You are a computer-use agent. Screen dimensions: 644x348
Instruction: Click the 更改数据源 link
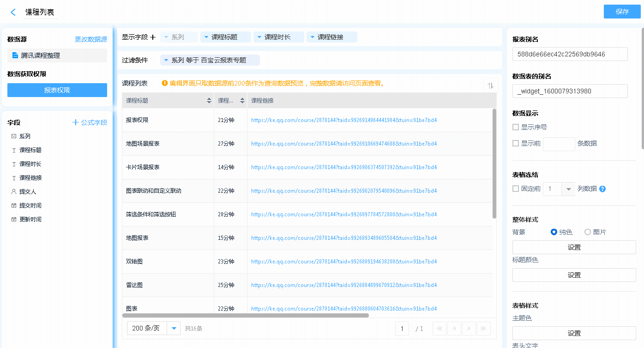click(91, 40)
